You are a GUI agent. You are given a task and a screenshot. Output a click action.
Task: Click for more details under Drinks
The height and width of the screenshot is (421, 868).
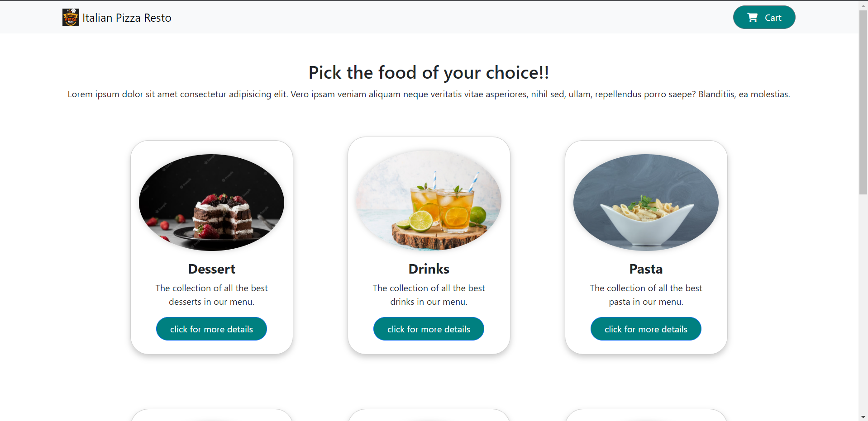coord(428,329)
